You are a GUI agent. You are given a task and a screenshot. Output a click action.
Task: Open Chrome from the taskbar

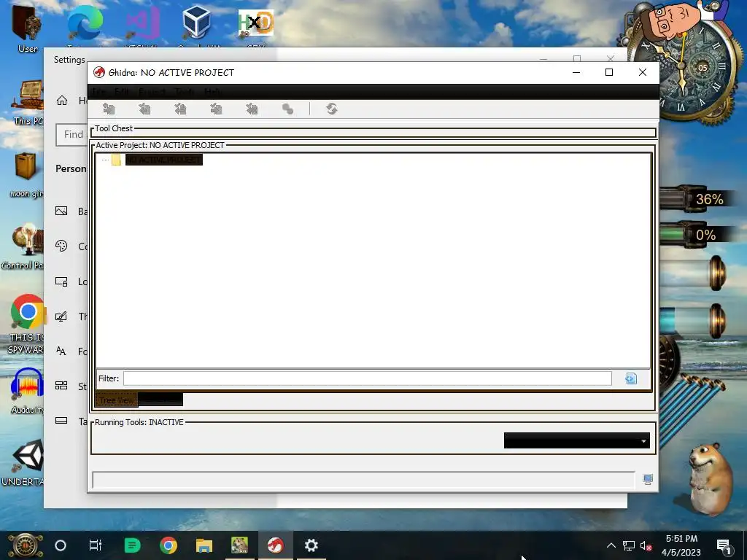169,545
